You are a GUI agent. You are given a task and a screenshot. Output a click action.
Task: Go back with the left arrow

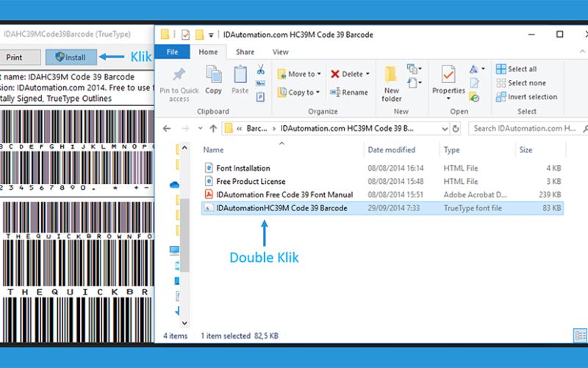click(167, 128)
